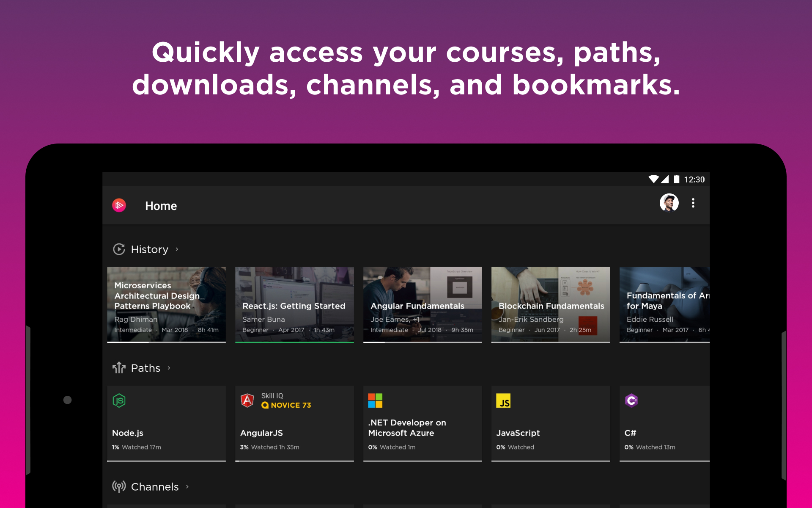Expand Channels with its chevron
Screen dimensions: 812x508
pyautogui.click(x=187, y=487)
